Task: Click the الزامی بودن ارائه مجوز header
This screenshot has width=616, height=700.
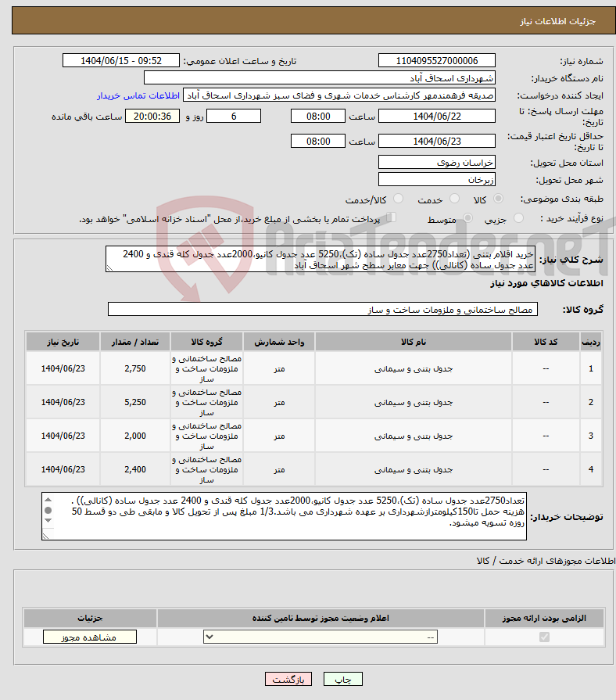Action: click(x=544, y=619)
